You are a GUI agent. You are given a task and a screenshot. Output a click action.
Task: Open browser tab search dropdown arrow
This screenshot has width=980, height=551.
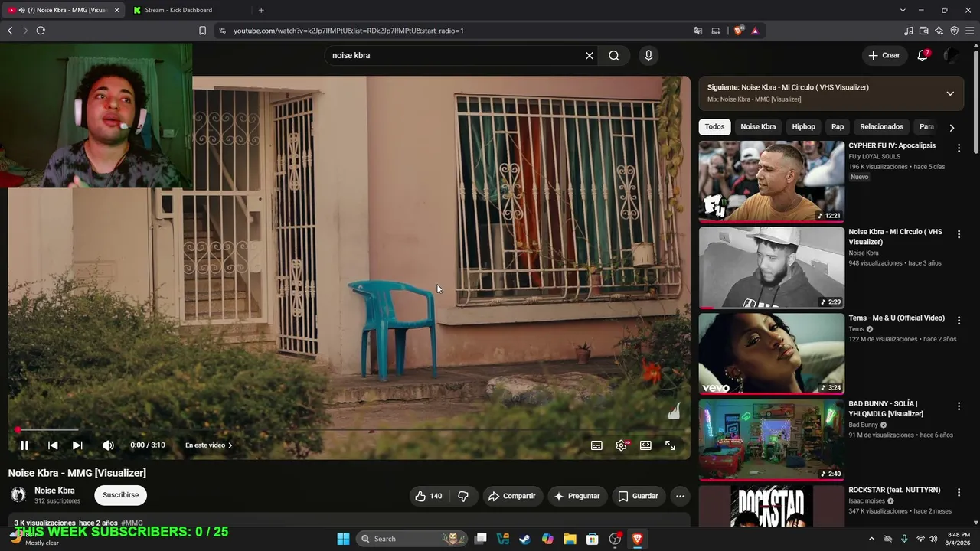click(903, 10)
